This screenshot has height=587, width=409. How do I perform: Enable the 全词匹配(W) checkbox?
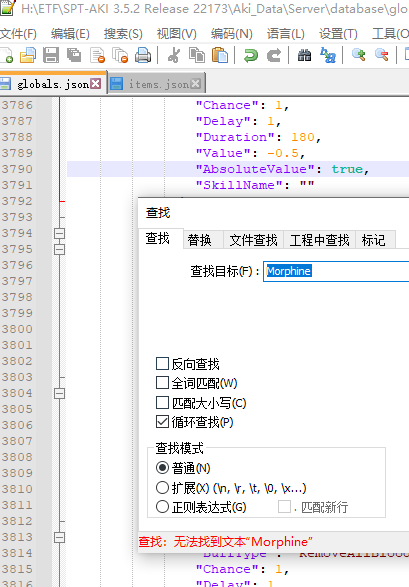point(162,383)
